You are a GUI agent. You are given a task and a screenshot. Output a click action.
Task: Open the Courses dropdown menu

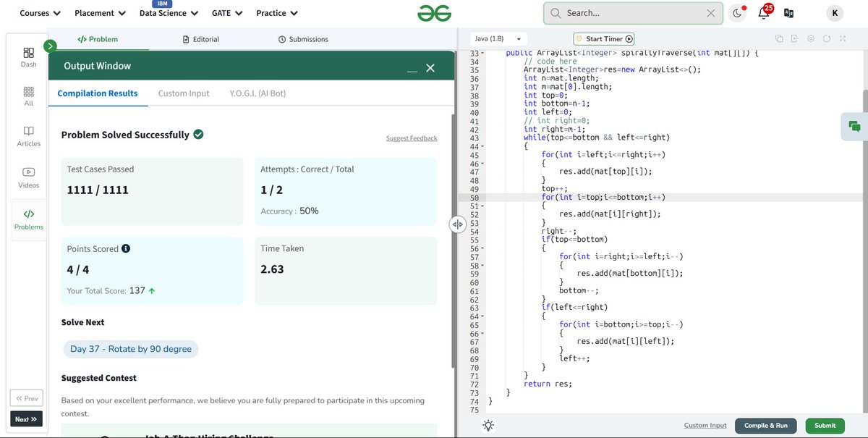point(40,13)
